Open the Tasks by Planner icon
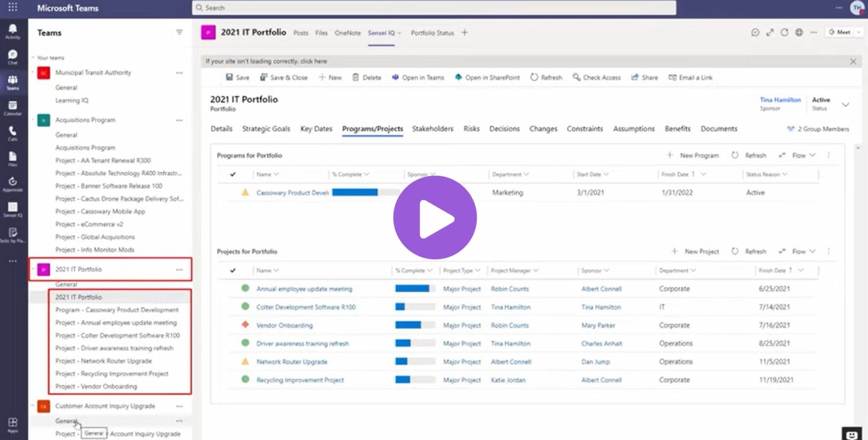 coord(12,235)
